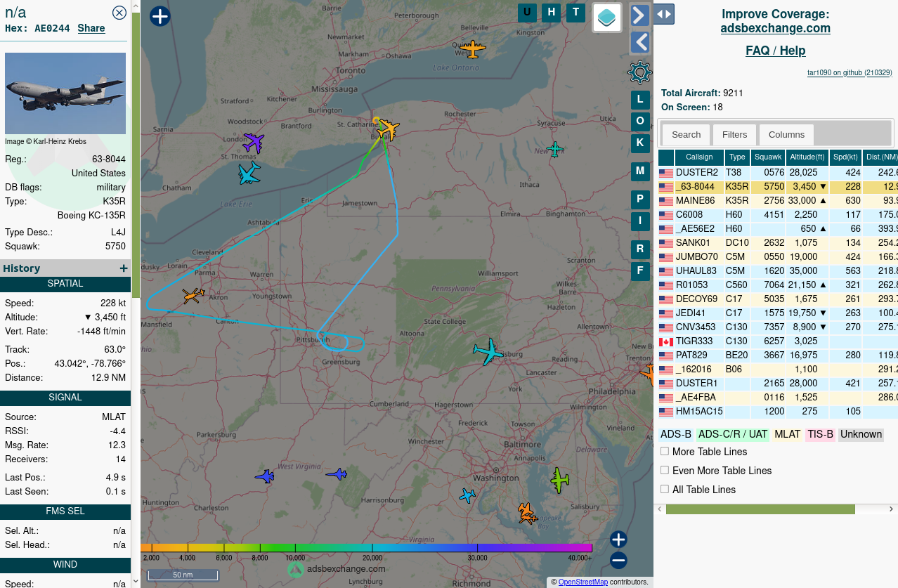Image resolution: width=898 pixels, height=588 pixels.
Task: Select the JUMBO70 aircraft row
Action: point(778,257)
